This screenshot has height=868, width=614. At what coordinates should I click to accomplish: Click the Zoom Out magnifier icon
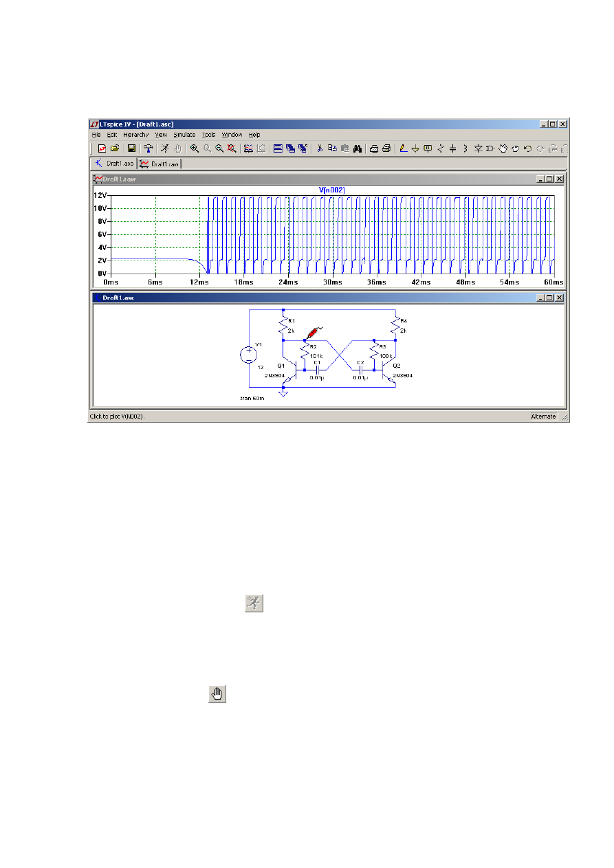click(x=219, y=148)
